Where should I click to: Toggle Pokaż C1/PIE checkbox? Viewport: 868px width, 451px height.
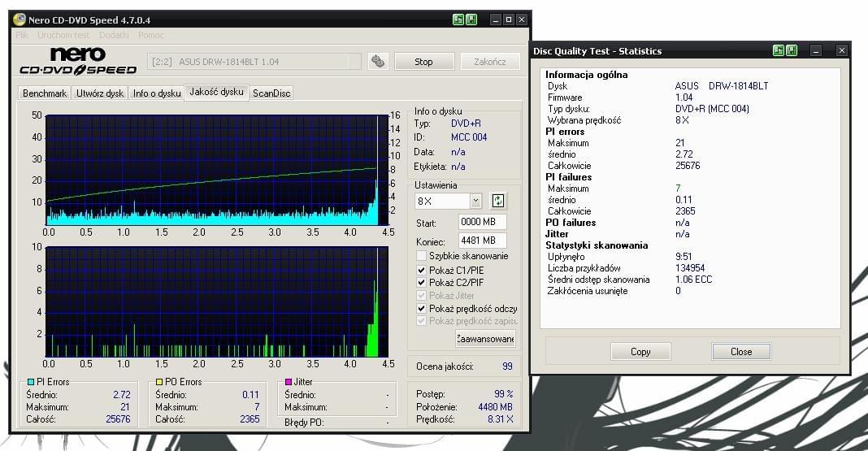(421, 270)
